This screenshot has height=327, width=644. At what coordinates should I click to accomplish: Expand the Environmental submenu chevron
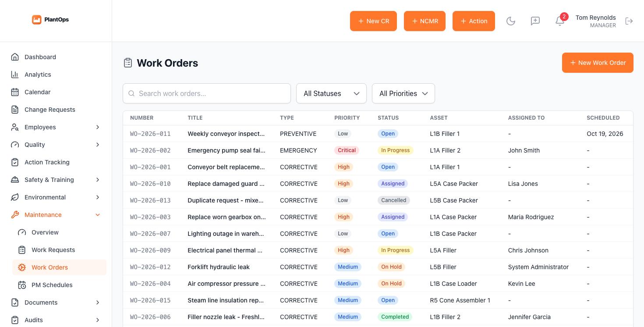click(98, 197)
